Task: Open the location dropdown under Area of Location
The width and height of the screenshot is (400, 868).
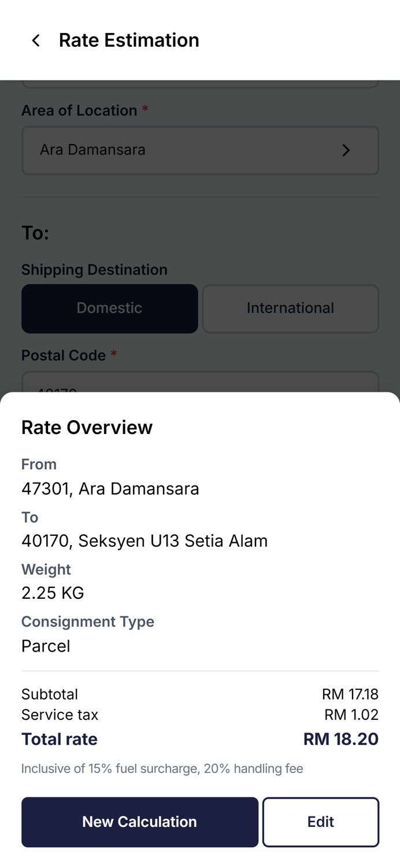Action: tap(200, 150)
